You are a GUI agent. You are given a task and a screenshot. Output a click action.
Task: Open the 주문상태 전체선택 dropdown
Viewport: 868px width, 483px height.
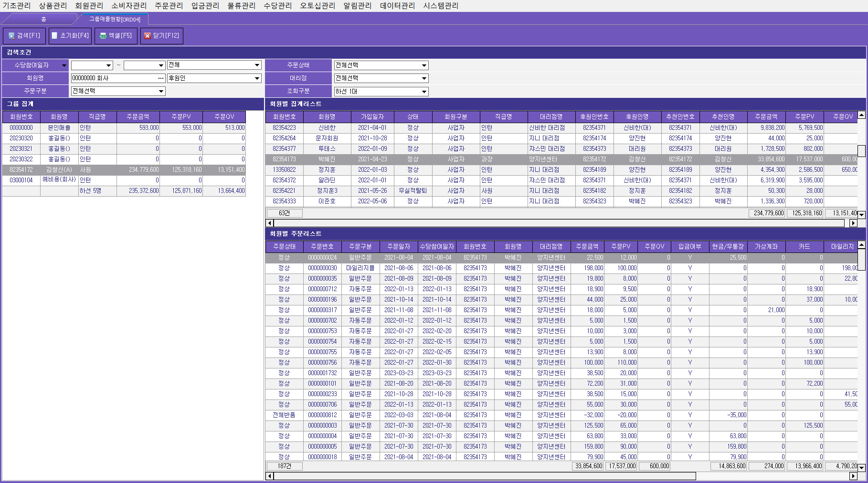[x=424, y=65]
